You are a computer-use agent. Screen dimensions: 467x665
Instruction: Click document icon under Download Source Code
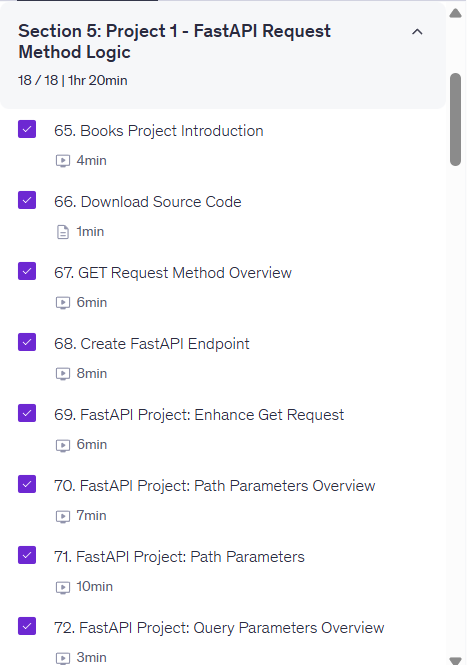63,232
